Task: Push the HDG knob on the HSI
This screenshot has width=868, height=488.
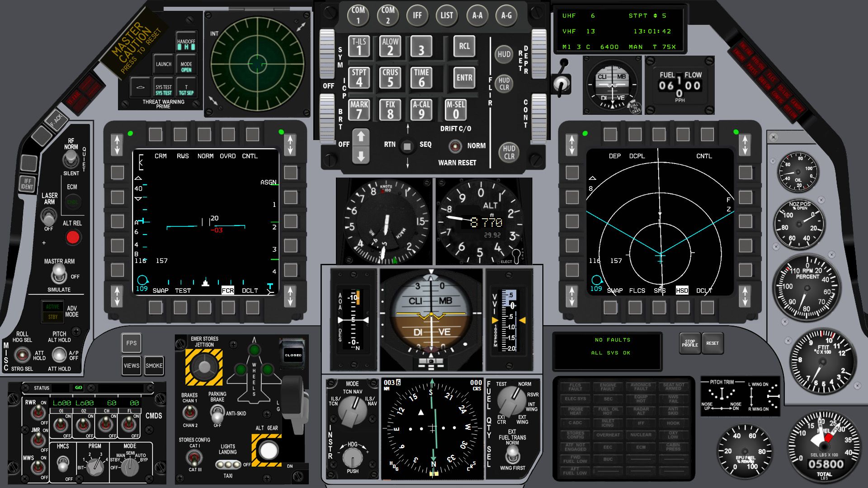Action: (x=353, y=458)
